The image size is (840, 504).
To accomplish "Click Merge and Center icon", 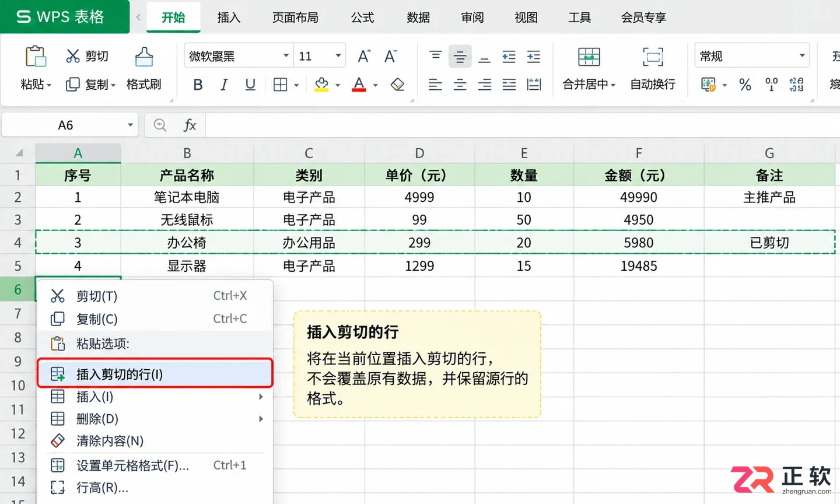I will 589,57.
